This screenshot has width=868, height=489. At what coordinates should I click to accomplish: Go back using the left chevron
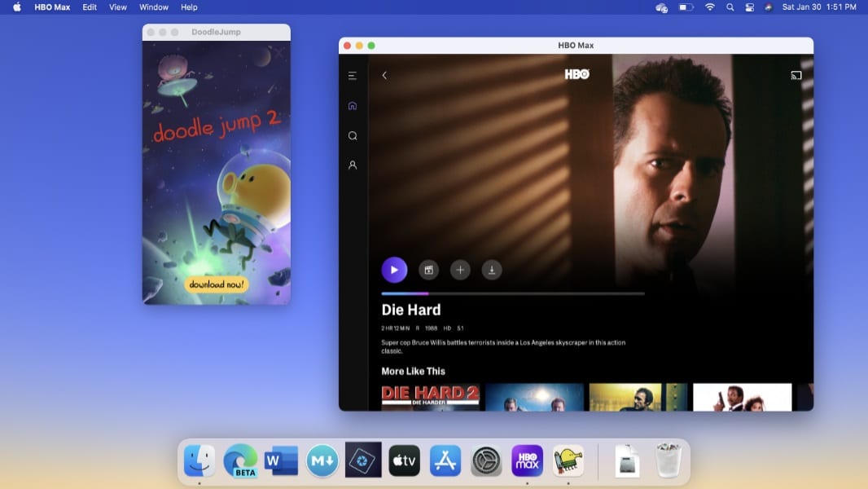(384, 75)
